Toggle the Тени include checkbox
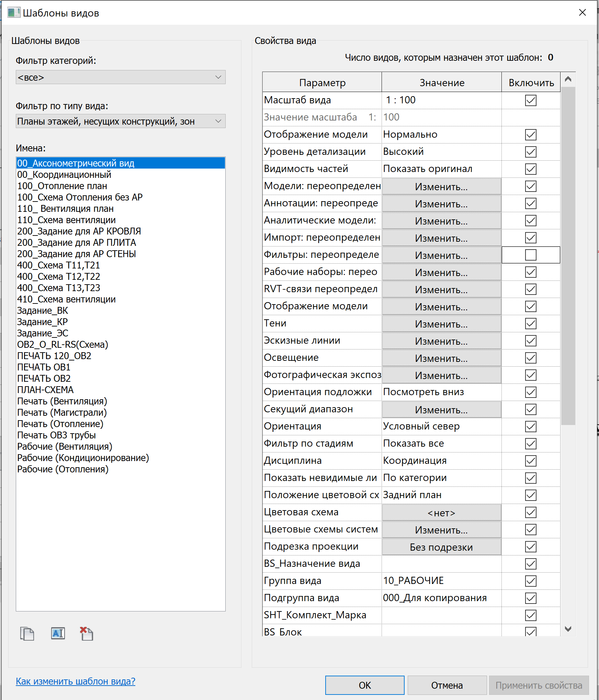 click(x=531, y=323)
